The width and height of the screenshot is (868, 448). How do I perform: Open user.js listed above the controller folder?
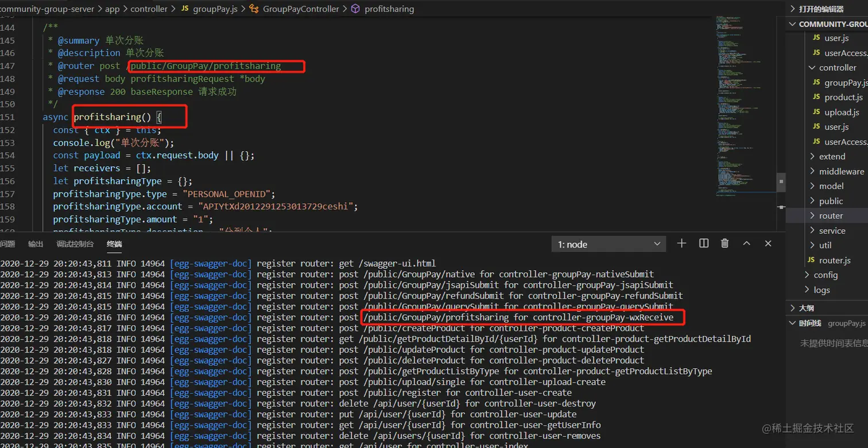coord(836,38)
